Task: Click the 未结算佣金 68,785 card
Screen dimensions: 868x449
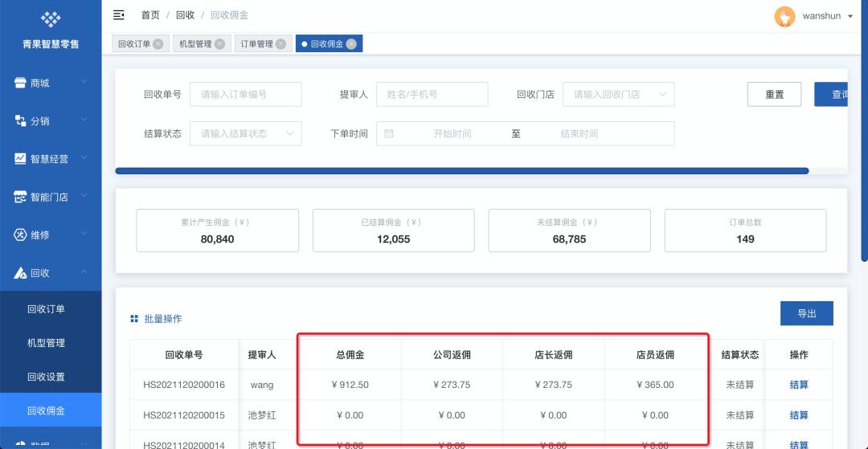Action: [x=569, y=231]
